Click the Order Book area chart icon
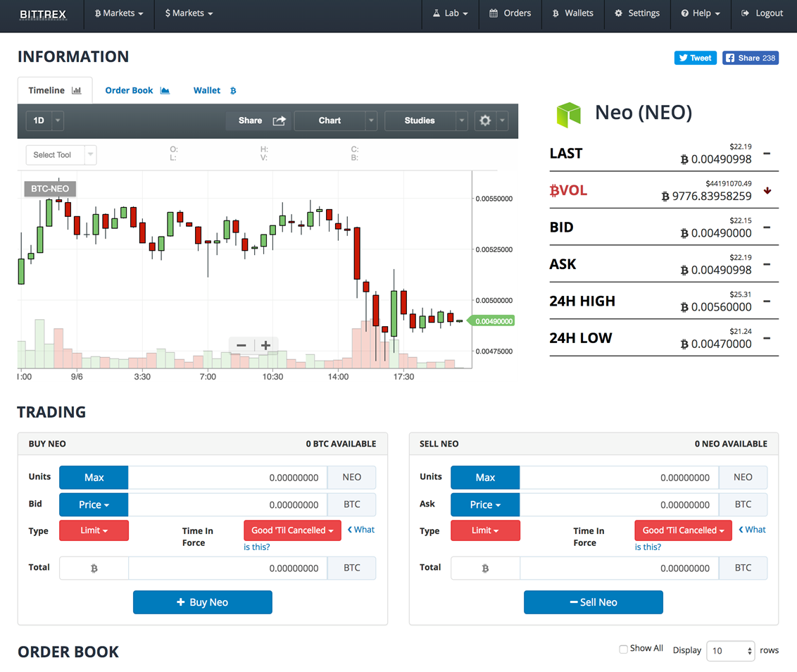The width and height of the screenshot is (797, 672). 165,91
